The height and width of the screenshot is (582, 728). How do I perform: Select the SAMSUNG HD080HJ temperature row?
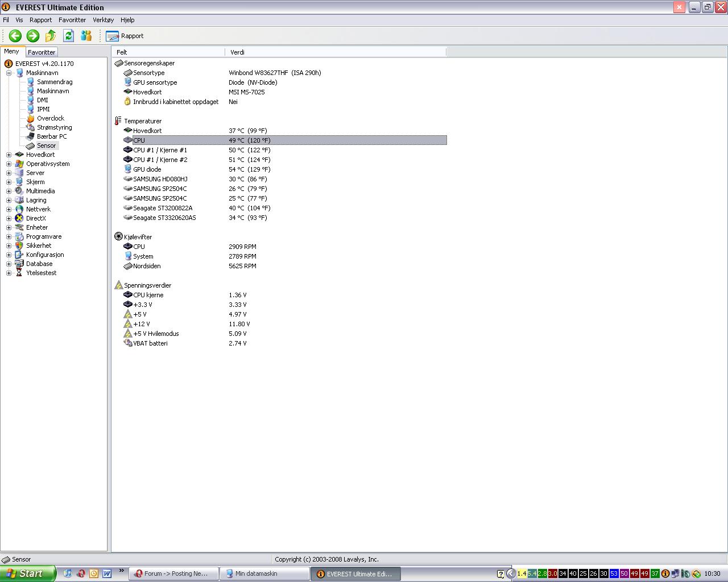click(x=280, y=179)
